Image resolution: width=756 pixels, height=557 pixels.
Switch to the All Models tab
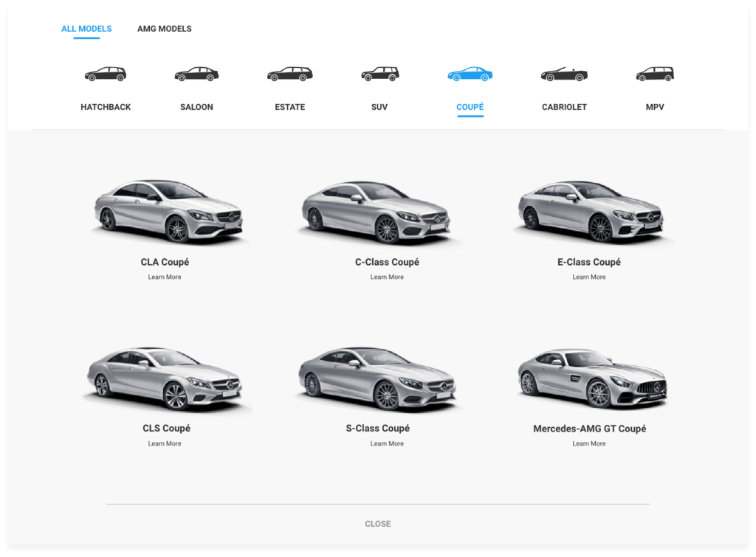pos(86,29)
